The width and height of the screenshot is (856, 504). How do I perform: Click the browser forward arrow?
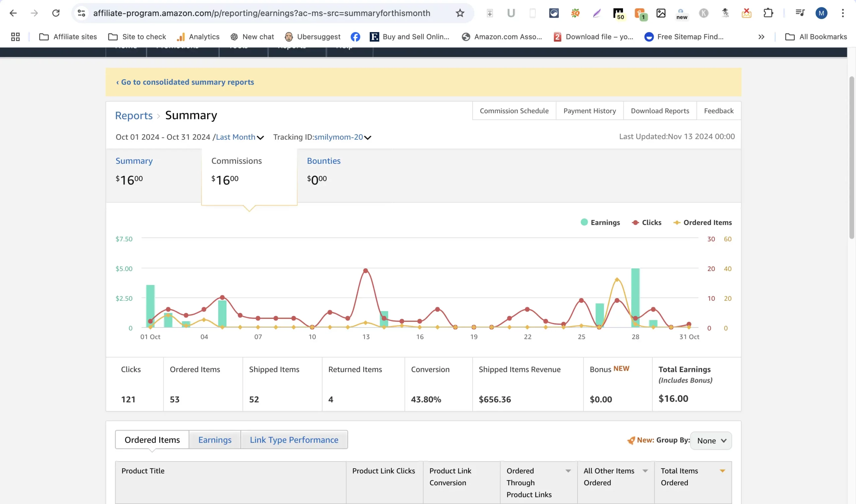[x=34, y=13]
